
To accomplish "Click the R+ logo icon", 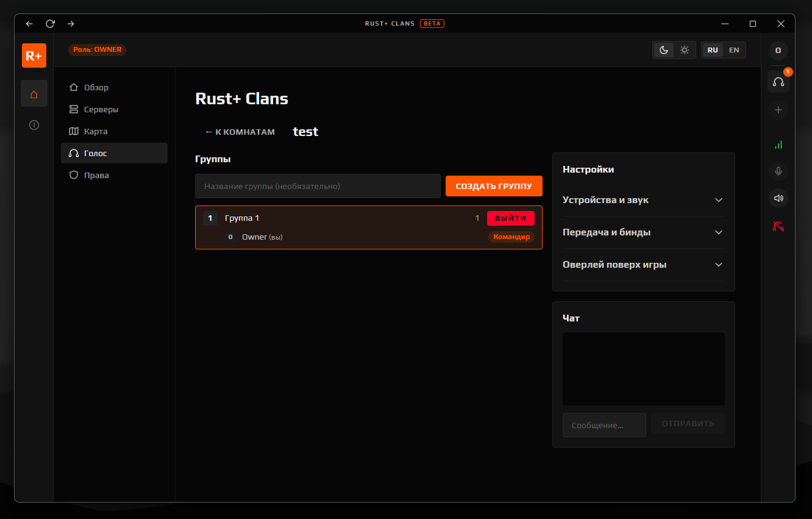I will [x=34, y=55].
